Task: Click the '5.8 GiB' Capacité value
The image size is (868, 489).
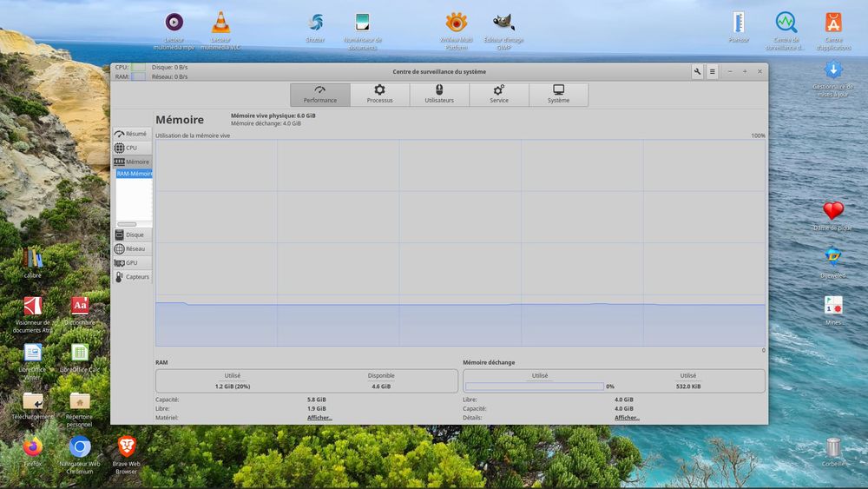Action: 317,400
